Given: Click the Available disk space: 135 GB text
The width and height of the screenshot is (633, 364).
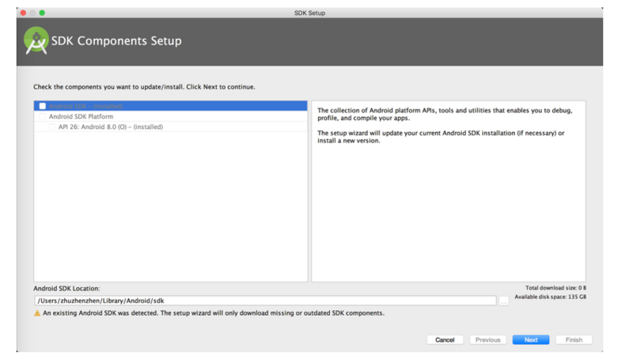Looking at the screenshot, I should [x=550, y=297].
